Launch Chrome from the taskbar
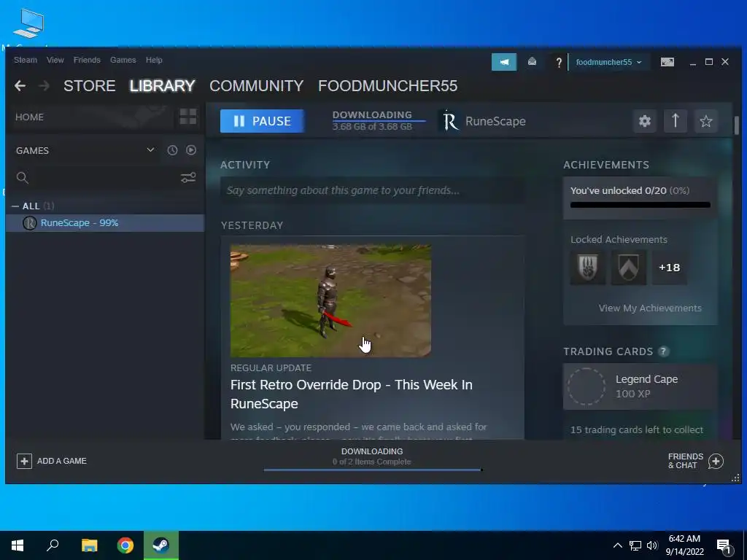This screenshot has height=560, width=747. pyautogui.click(x=125, y=545)
